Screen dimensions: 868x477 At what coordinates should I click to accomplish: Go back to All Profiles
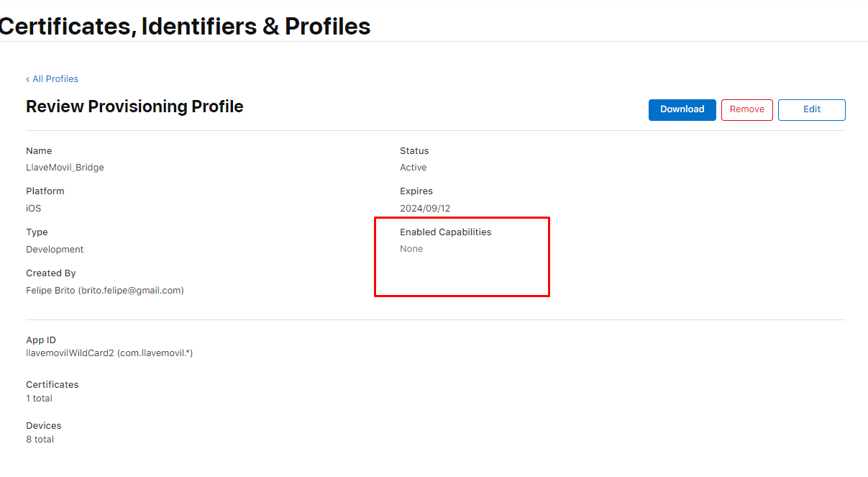pyautogui.click(x=55, y=79)
